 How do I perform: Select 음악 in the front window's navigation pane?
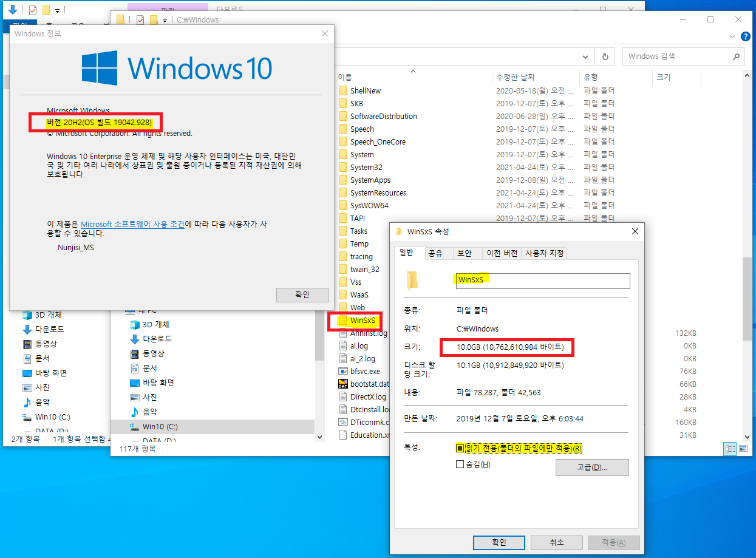click(149, 412)
